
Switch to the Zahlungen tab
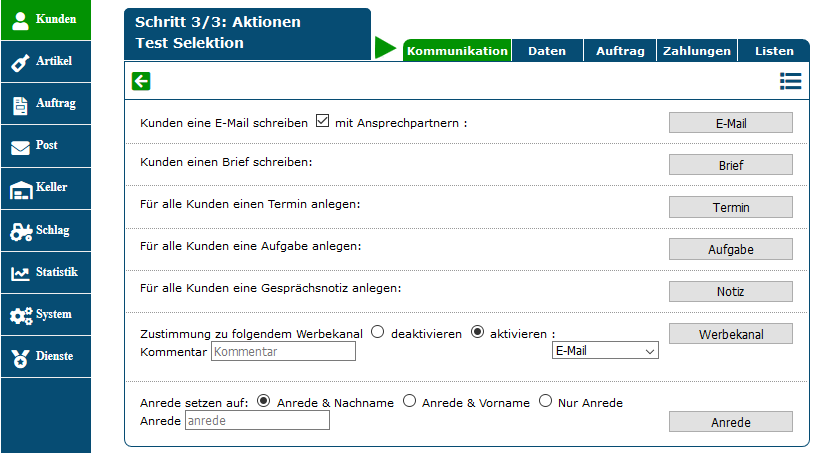point(697,51)
